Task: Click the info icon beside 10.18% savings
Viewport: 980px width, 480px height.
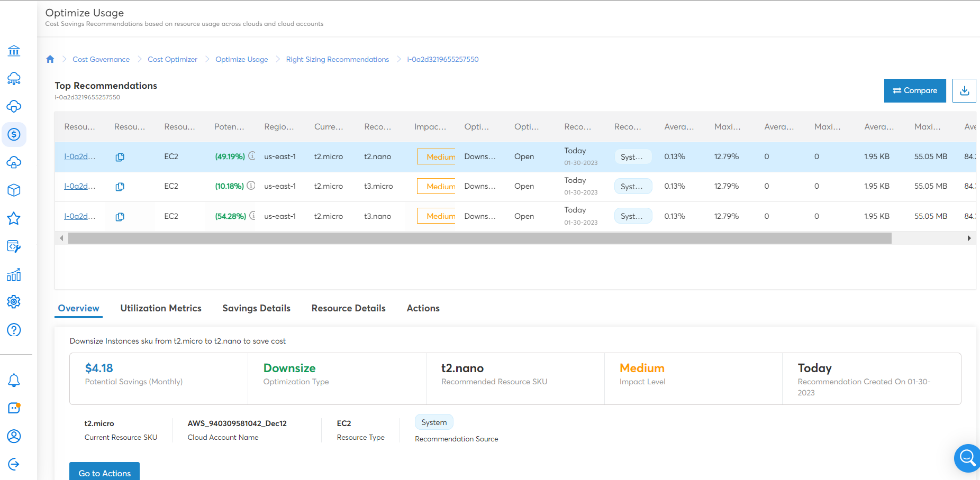Action: tap(251, 186)
